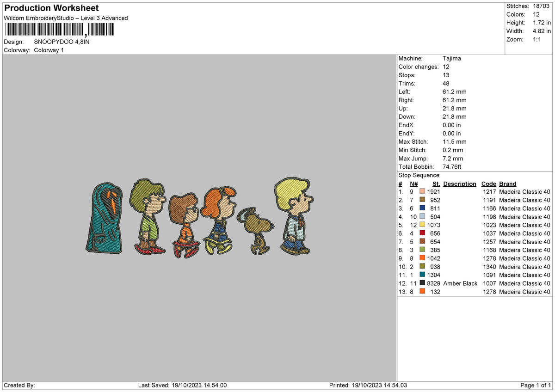
Task: Click the stop 5 yellow swatch
Action: coord(422,225)
